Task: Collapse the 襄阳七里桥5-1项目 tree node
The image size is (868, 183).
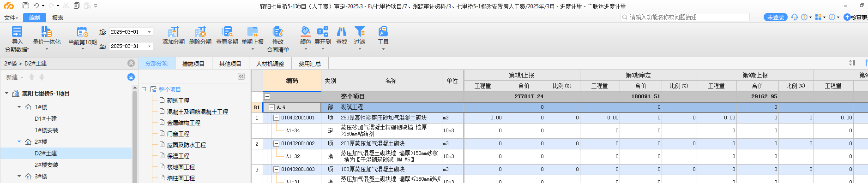Action: pyautogui.click(x=6, y=93)
